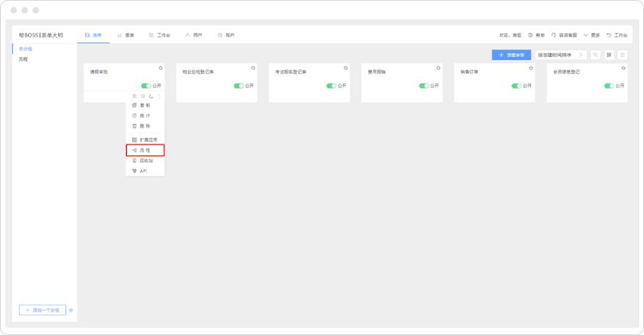Toggle 公开 switch on 物业巡检登记表 card
644x335 pixels.
(239, 85)
